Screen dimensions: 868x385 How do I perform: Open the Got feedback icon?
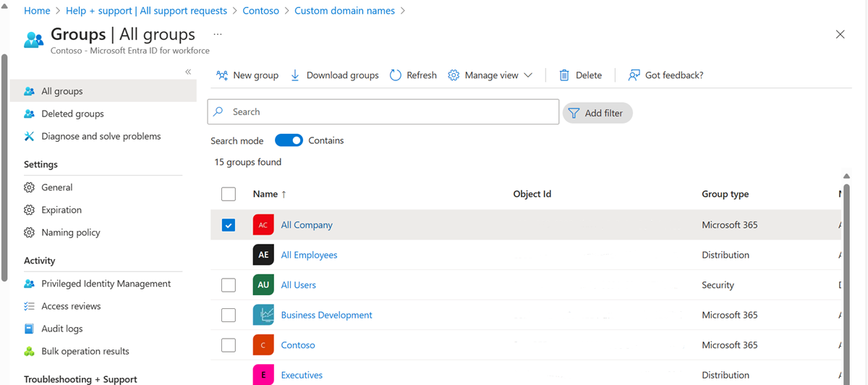coord(634,75)
